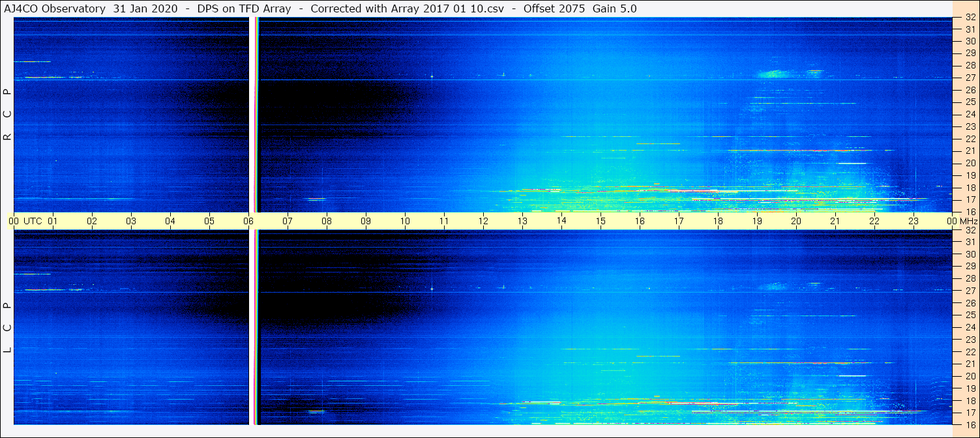Click the 27 MHz tick on LCP frequency scale
This screenshot has width=980, height=438.
click(x=970, y=291)
